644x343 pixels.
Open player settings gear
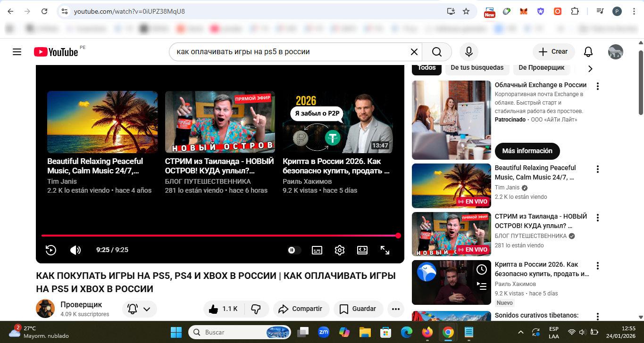coord(340,250)
